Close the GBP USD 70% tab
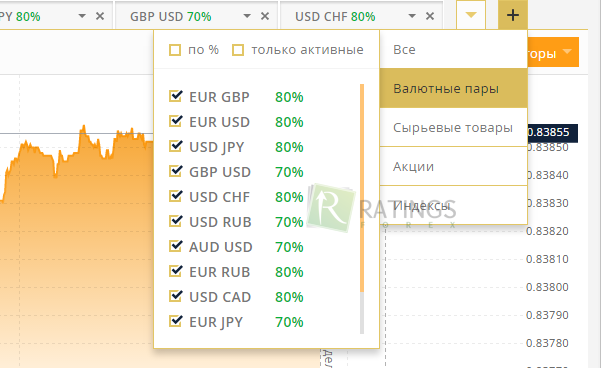 265,16
